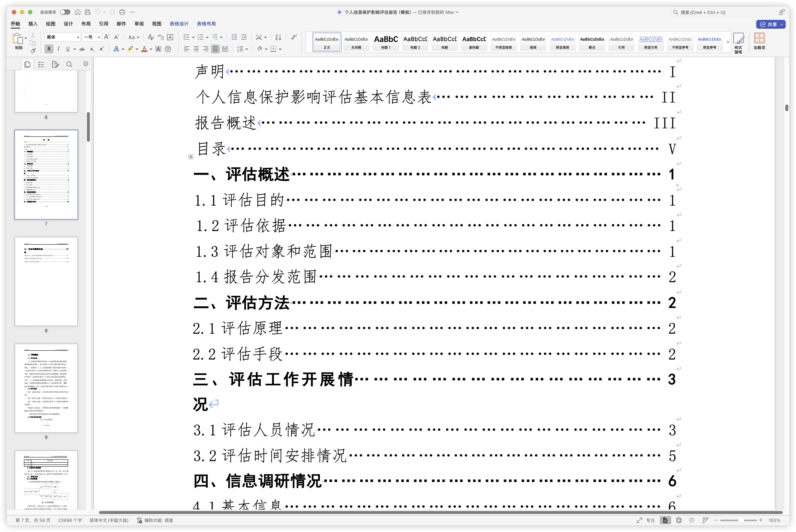Center align the text
The image size is (796, 532).
coord(196,49)
